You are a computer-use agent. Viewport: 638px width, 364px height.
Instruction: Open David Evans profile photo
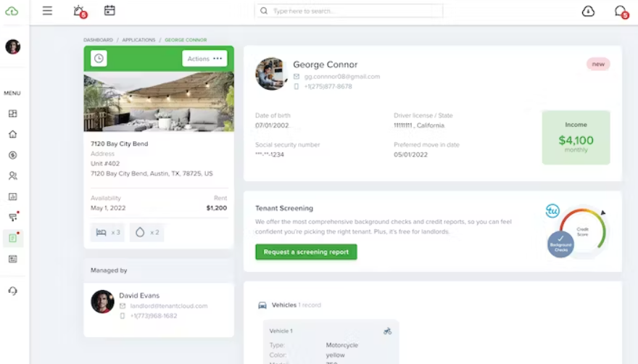[102, 302]
